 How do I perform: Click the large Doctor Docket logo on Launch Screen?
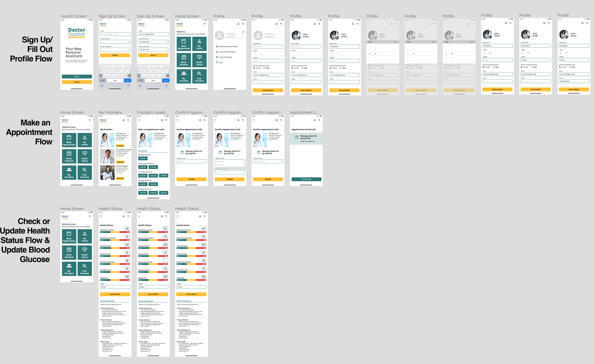pos(77,32)
